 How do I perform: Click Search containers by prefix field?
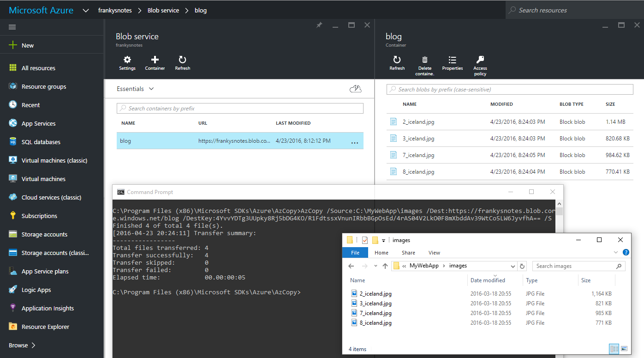(240, 108)
